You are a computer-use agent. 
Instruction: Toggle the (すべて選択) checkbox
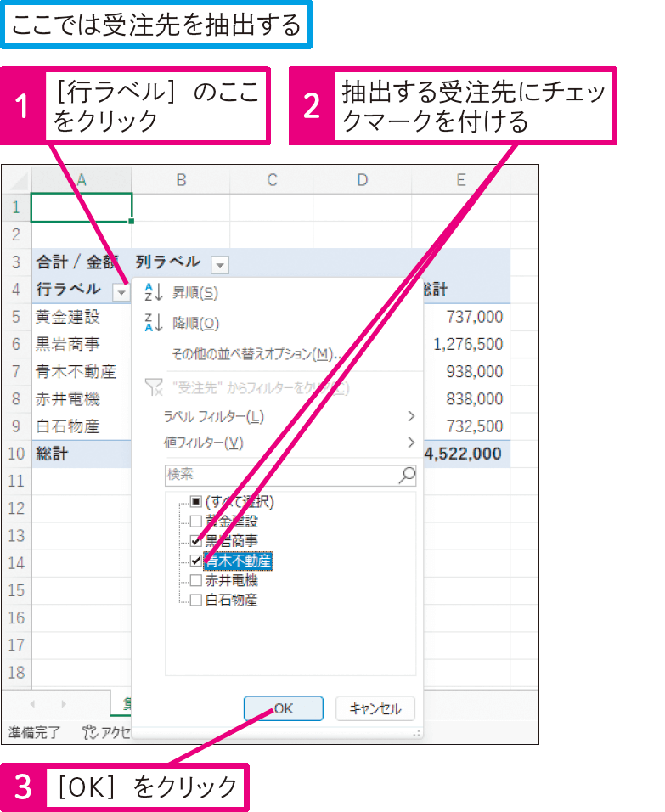click(x=196, y=501)
